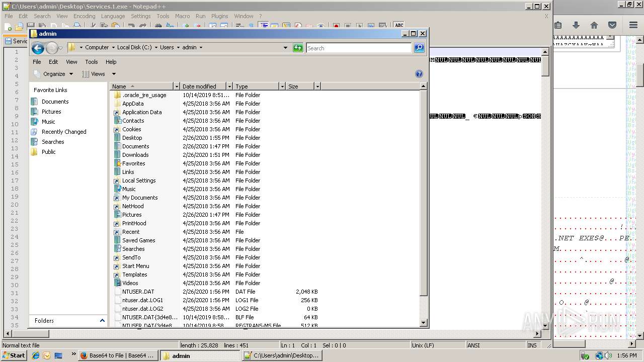Select Templates folder
This screenshot has width=644, height=362.
click(134, 275)
